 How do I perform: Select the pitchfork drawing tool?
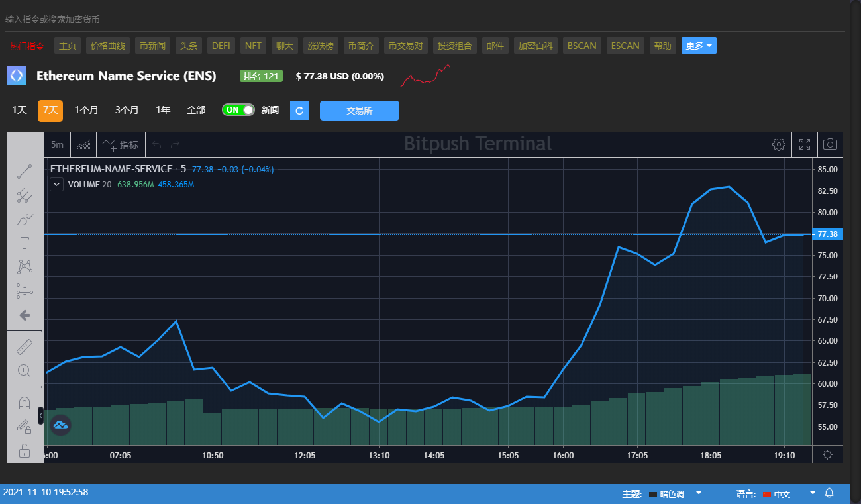(x=25, y=195)
